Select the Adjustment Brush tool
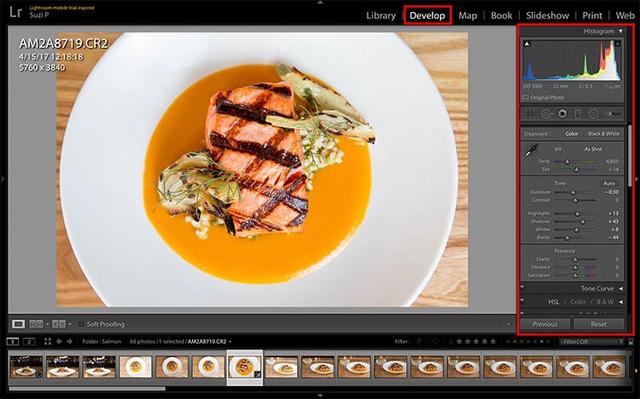The height and width of the screenshot is (399, 640). (613, 114)
